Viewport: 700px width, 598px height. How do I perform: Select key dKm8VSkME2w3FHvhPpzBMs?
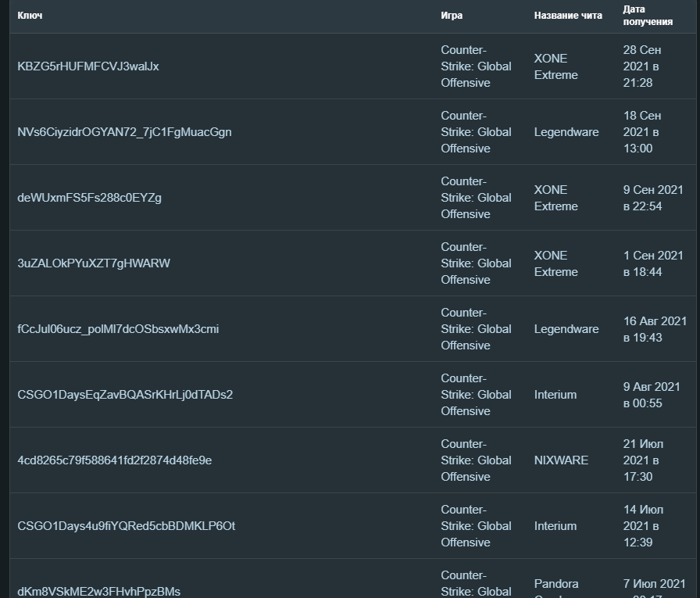98,591
